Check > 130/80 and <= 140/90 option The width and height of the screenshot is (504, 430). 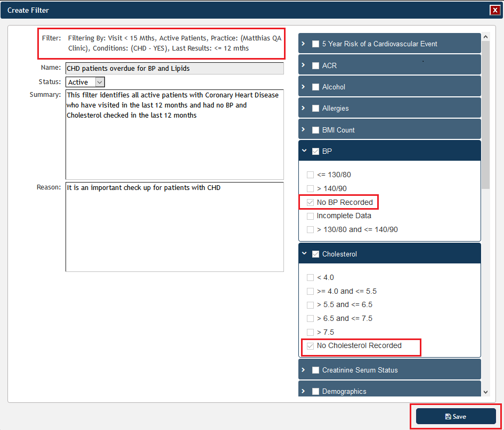tap(310, 229)
